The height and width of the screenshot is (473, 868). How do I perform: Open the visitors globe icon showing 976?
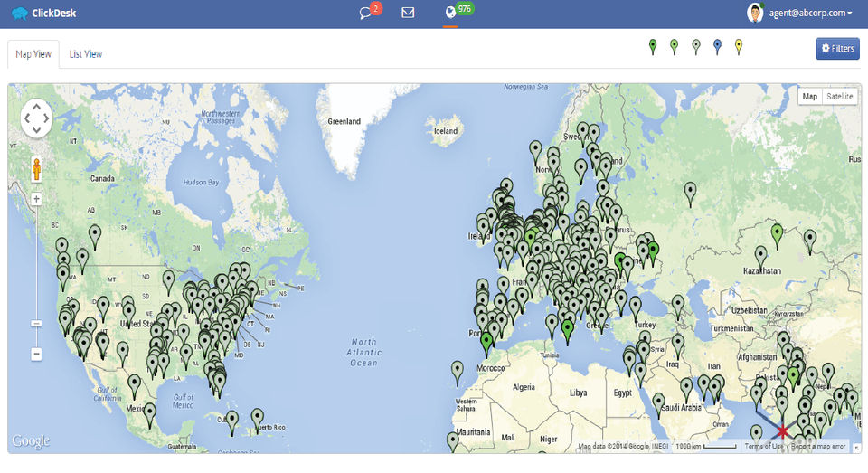click(458, 11)
